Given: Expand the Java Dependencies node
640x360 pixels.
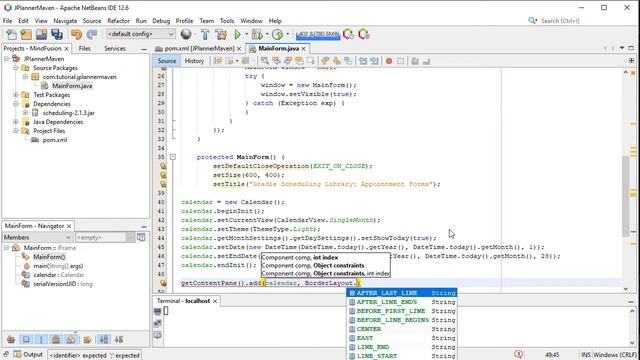Looking at the screenshot, I should coord(16,122).
